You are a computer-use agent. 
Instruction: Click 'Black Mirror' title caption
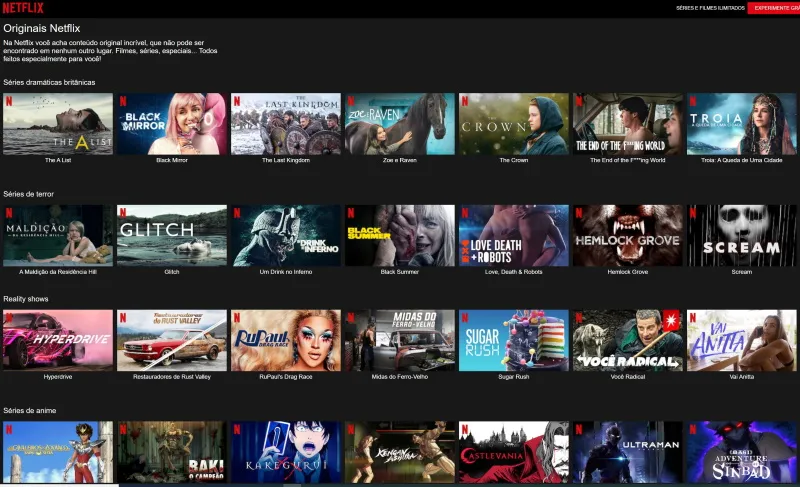point(172,160)
